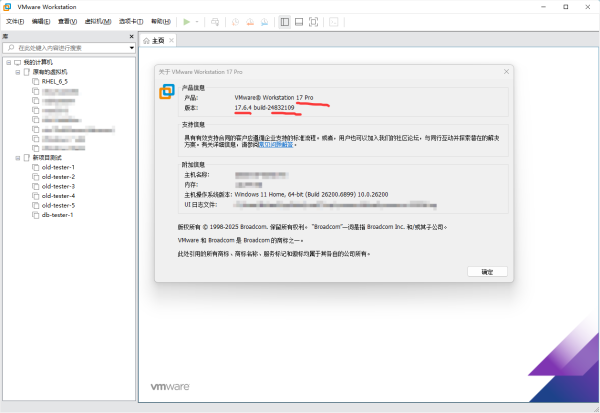Toggle the Show Library sidebar icon

coord(285,22)
